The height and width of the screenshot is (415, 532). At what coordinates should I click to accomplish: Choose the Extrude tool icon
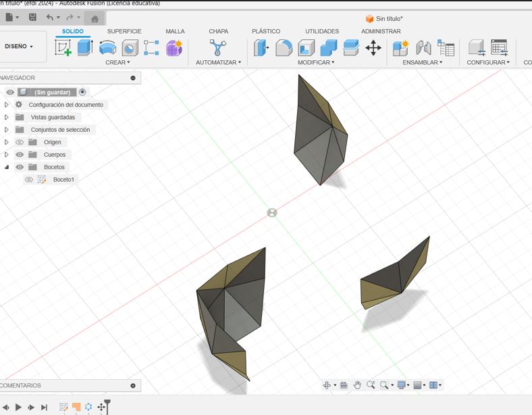85,47
